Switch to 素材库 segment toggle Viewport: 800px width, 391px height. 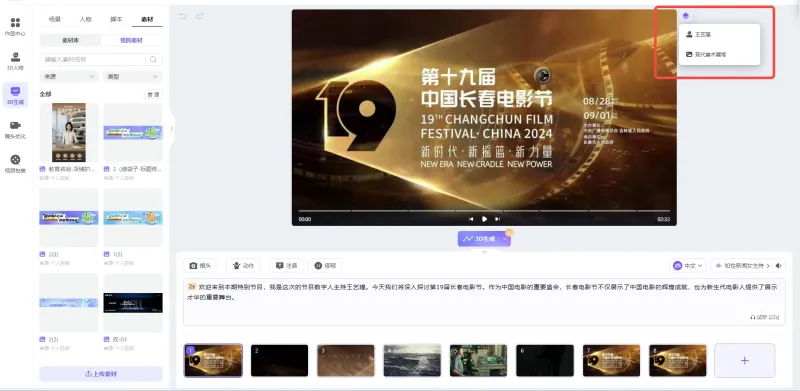tap(70, 40)
